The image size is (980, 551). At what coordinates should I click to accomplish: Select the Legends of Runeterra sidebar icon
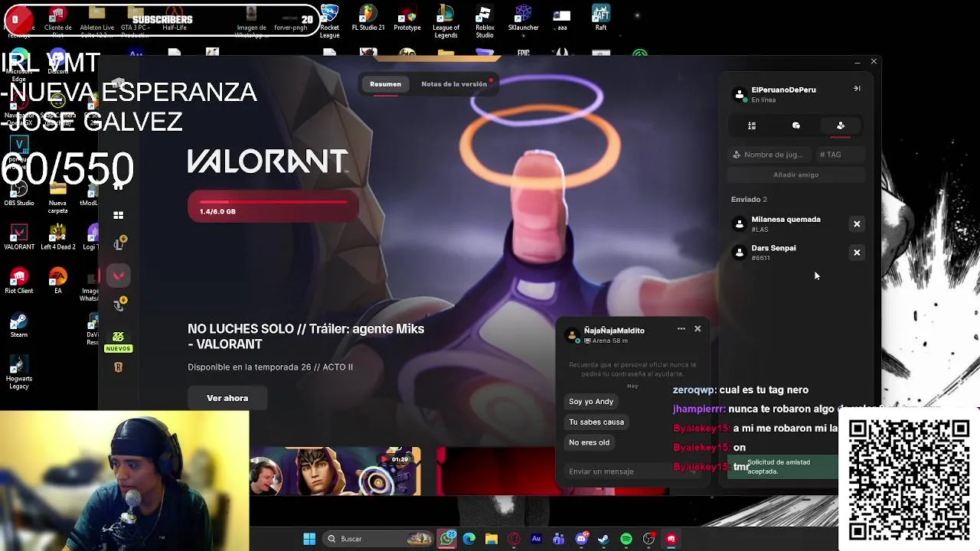(x=119, y=367)
